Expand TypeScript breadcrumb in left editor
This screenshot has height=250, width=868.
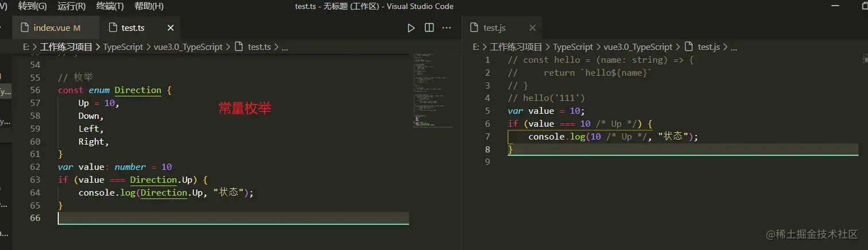click(x=123, y=47)
